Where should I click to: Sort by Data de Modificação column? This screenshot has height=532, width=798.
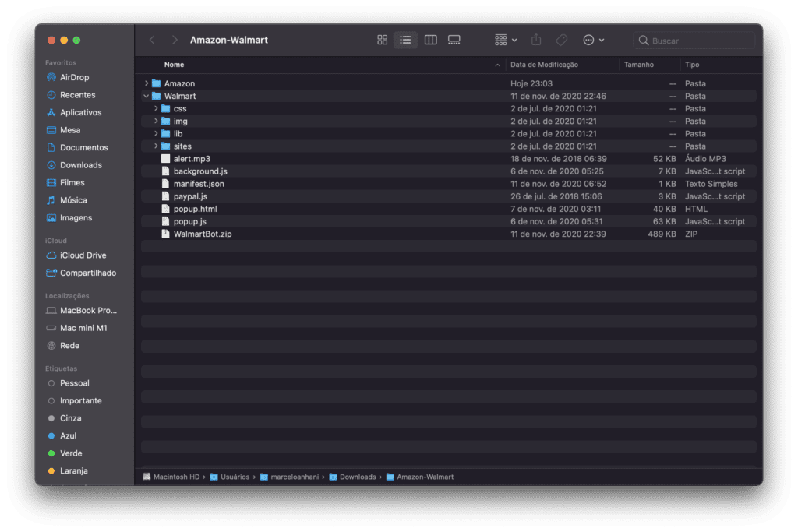pos(544,65)
